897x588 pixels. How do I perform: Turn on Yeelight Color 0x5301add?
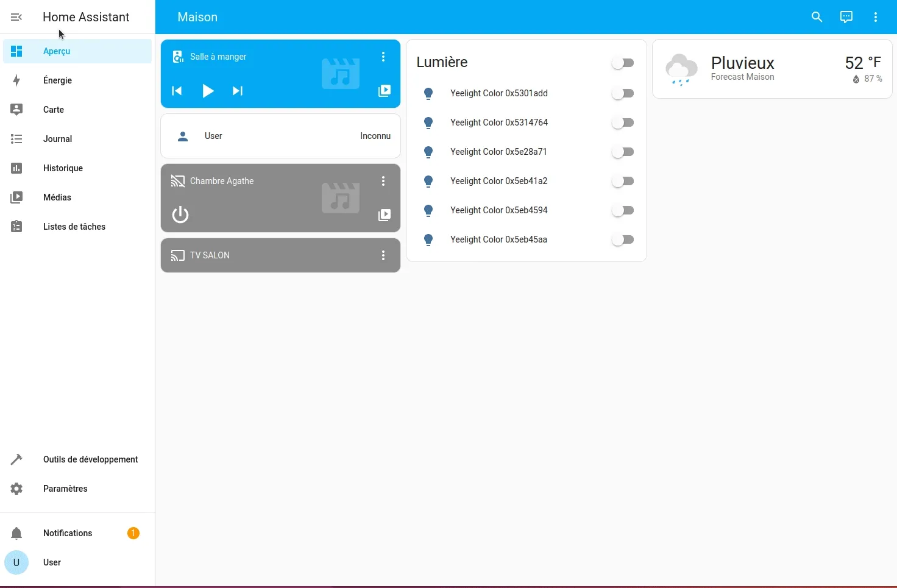pyautogui.click(x=622, y=93)
